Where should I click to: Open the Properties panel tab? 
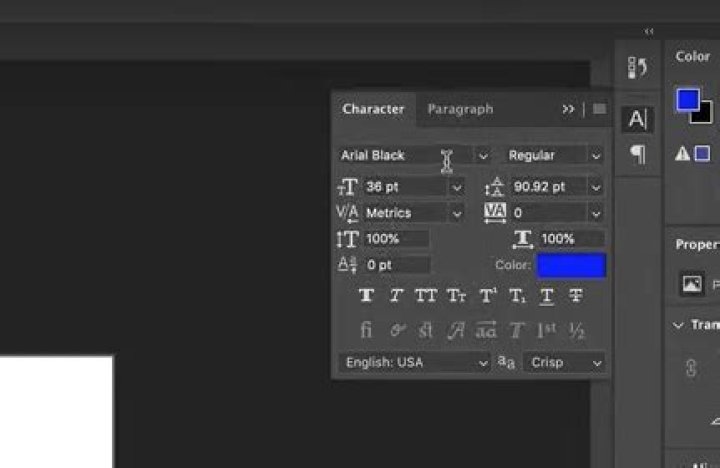pyautogui.click(x=698, y=245)
